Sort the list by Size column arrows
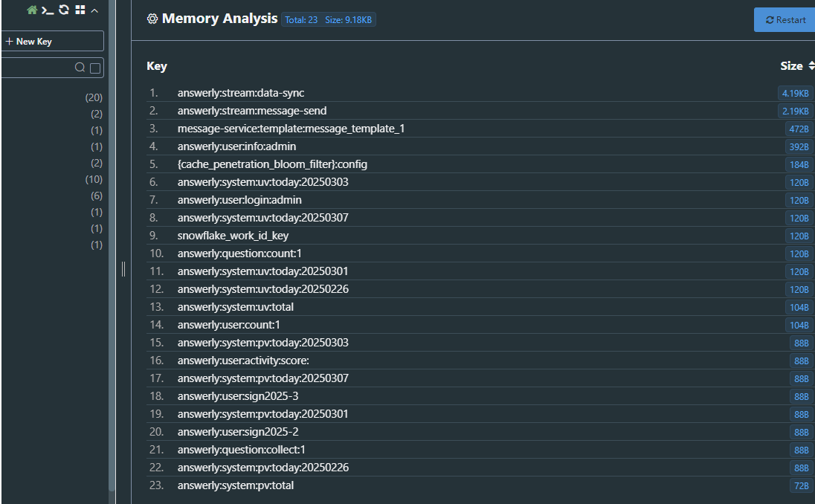The height and width of the screenshot is (504, 815). click(x=811, y=66)
